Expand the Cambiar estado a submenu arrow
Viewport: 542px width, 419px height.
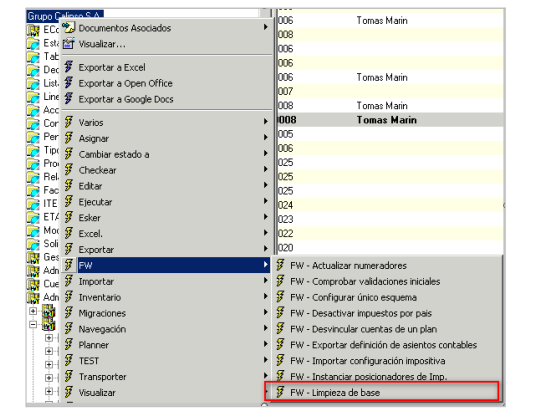(265, 153)
